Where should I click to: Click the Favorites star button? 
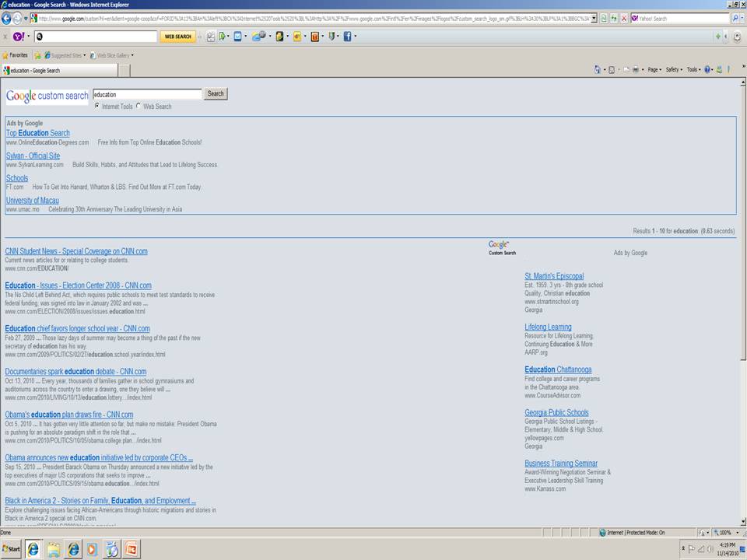(x=15, y=55)
